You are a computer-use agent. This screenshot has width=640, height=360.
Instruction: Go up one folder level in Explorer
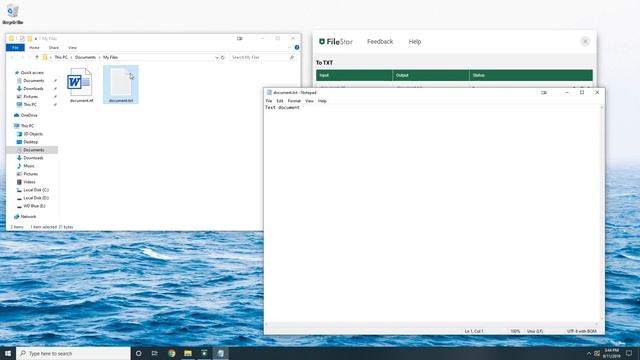pos(37,58)
